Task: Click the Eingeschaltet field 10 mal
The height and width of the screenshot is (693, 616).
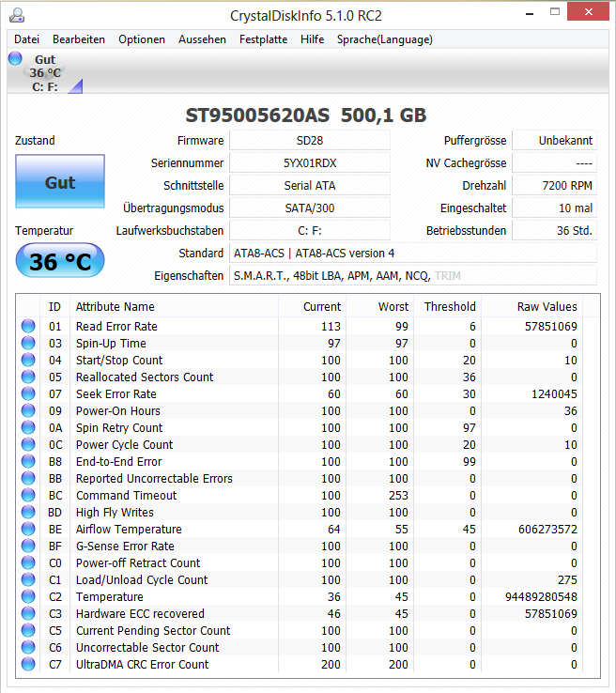Action: (555, 208)
